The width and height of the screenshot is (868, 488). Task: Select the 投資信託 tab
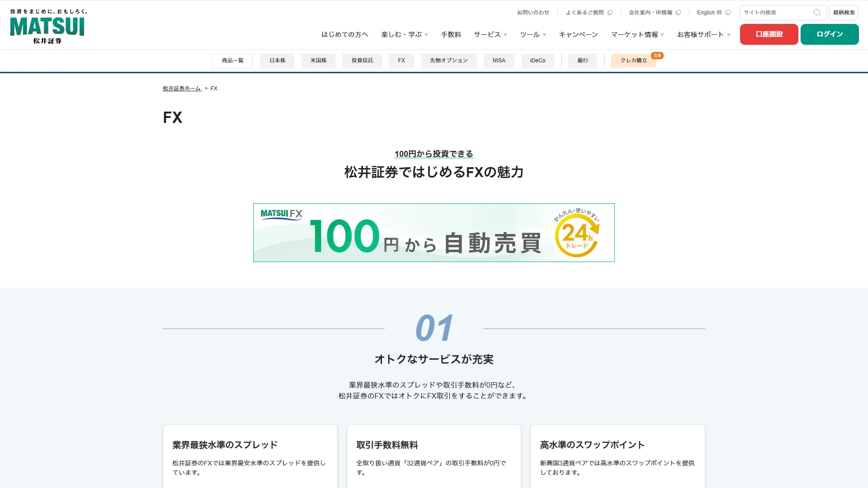click(x=362, y=61)
